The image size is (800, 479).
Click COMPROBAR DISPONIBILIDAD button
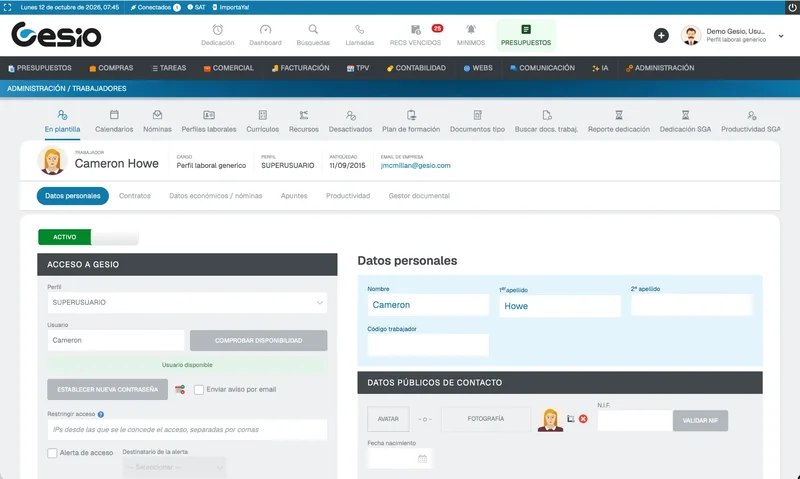point(259,340)
